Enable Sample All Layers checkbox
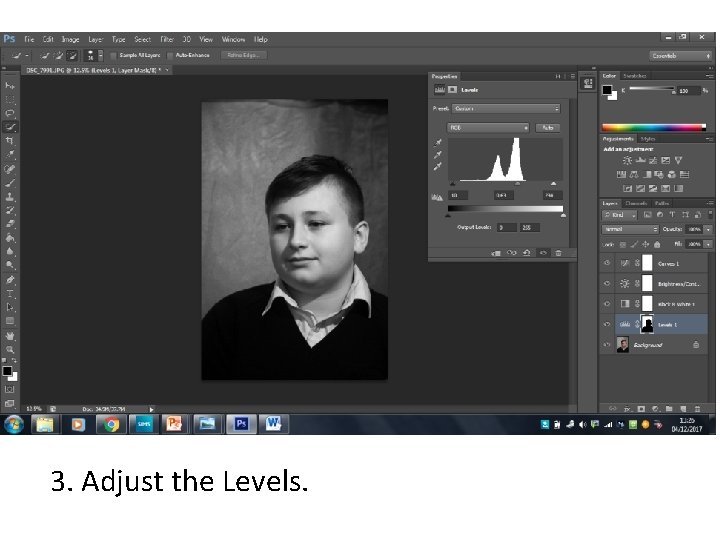 click(x=113, y=56)
